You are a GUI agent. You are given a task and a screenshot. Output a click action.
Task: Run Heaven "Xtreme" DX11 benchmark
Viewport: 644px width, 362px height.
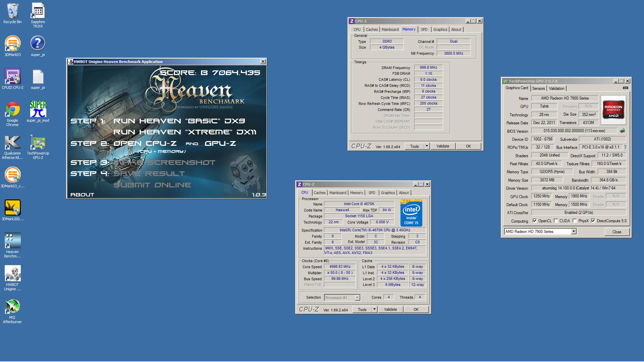click(185, 132)
